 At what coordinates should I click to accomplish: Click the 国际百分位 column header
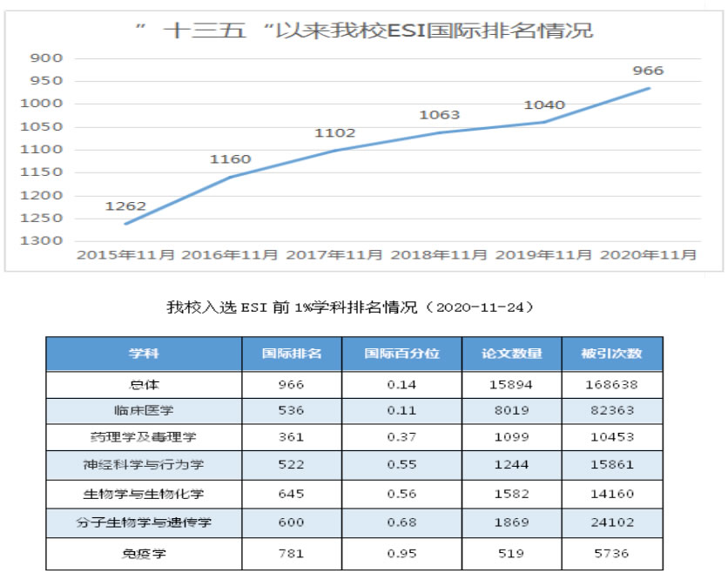point(401,354)
